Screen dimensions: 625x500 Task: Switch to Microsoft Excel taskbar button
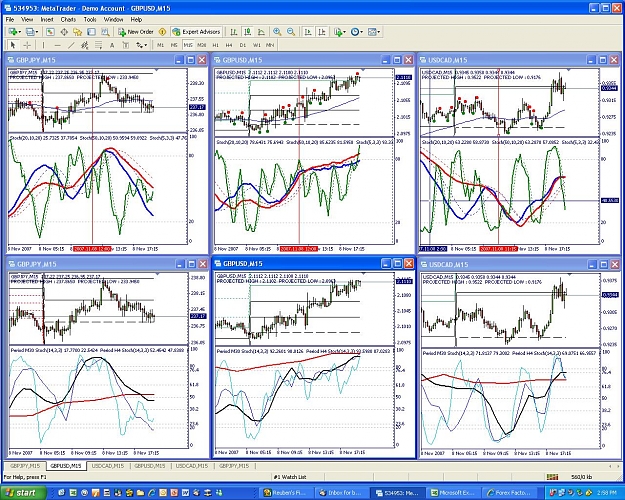click(x=454, y=493)
